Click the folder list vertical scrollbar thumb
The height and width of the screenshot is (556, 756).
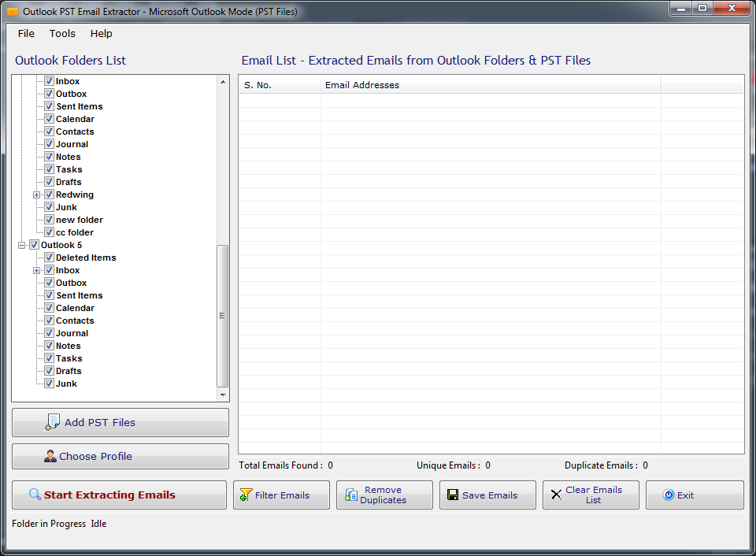pyautogui.click(x=223, y=316)
